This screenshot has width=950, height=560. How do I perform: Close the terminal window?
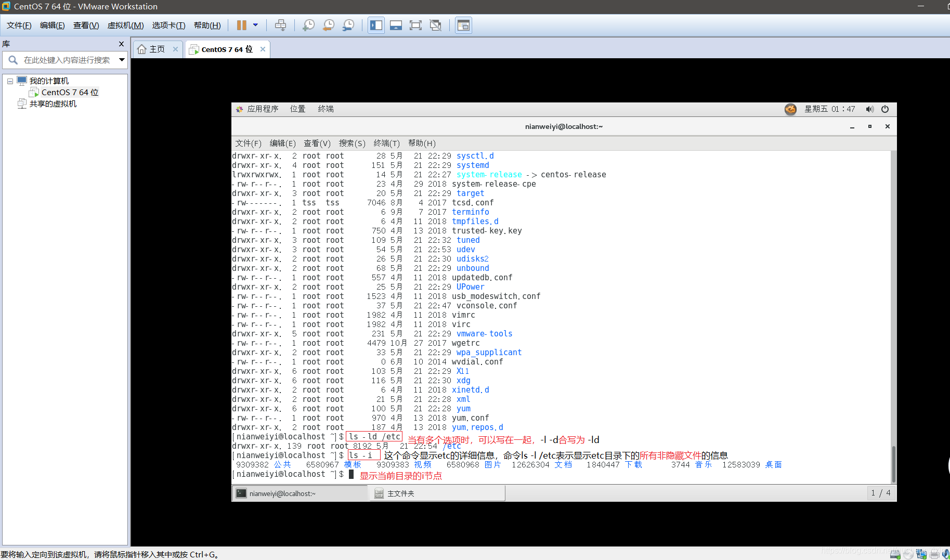tap(888, 126)
